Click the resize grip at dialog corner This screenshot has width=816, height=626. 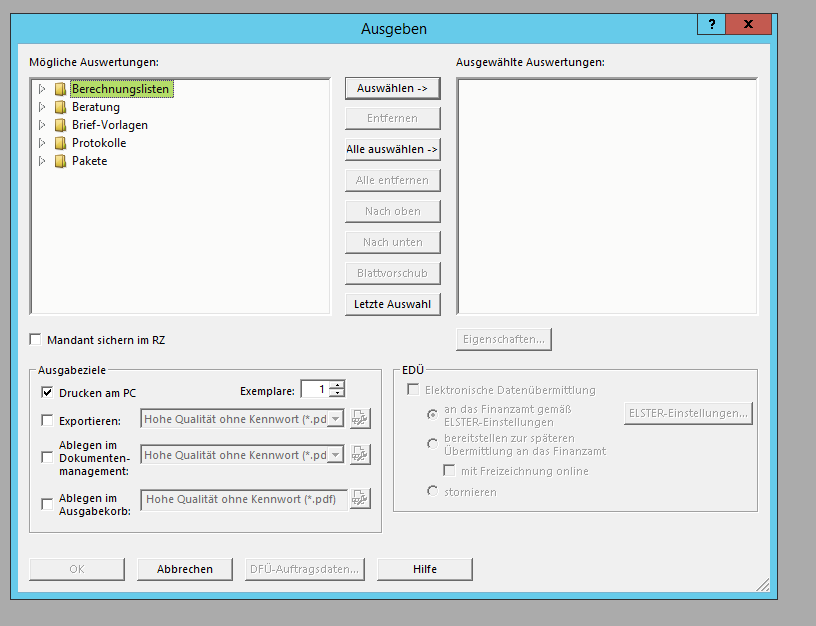[763, 585]
